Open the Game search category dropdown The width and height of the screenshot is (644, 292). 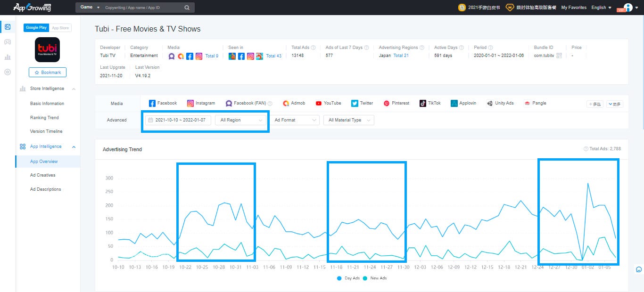coord(90,8)
